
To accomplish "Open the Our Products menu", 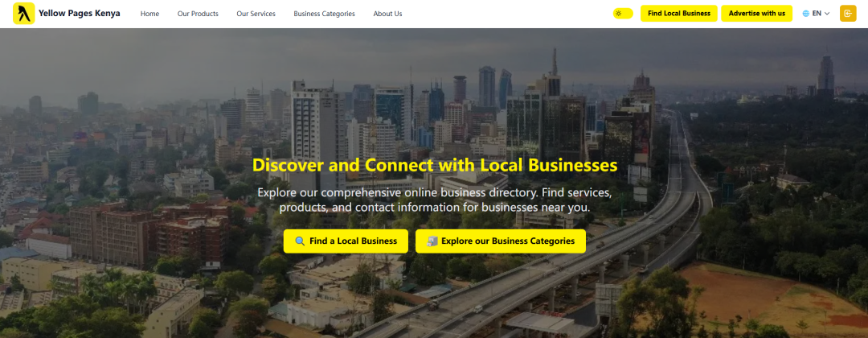I will 198,14.
